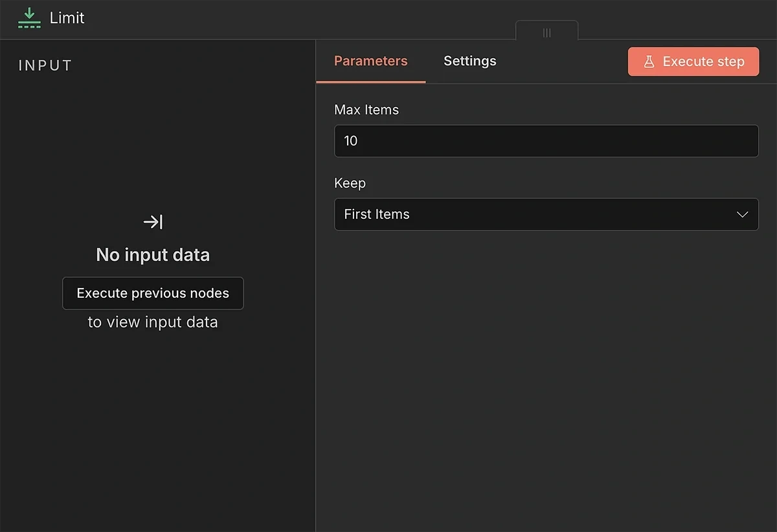Screen dimensions: 777x532
Task: Open the Keep dropdown showing First Items
Action: coord(546,214)
